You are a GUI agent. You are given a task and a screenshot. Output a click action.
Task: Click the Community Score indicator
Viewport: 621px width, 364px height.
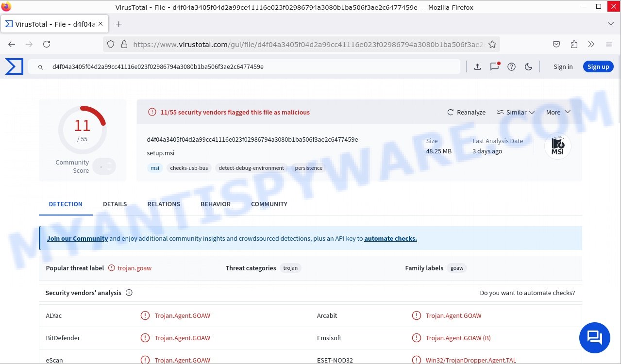pos(104,166)
